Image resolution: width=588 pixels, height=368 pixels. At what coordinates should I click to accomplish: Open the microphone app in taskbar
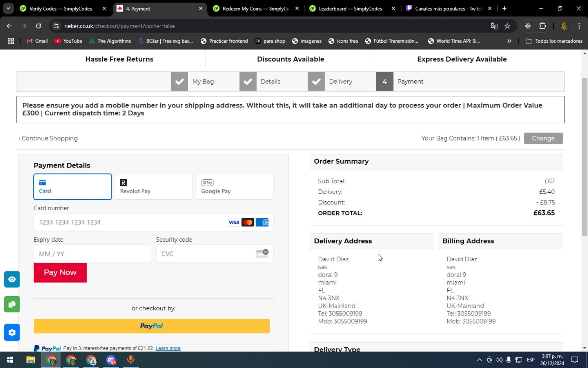pyautogui.click(x=131, y=360)
